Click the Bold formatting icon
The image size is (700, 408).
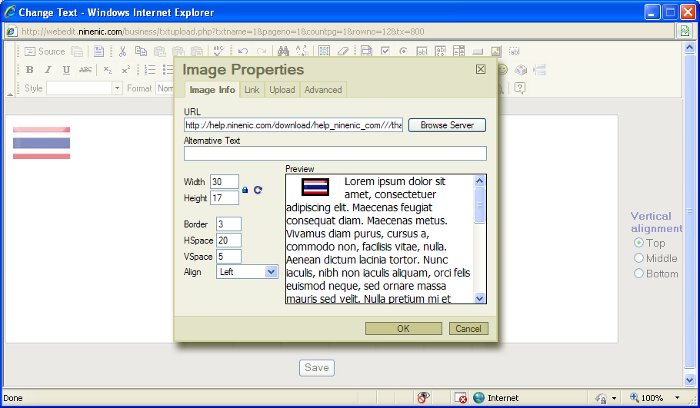click(30, 70)
